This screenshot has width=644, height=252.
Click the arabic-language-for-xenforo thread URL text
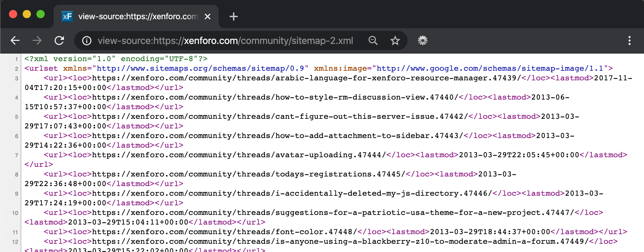[306, 78]
